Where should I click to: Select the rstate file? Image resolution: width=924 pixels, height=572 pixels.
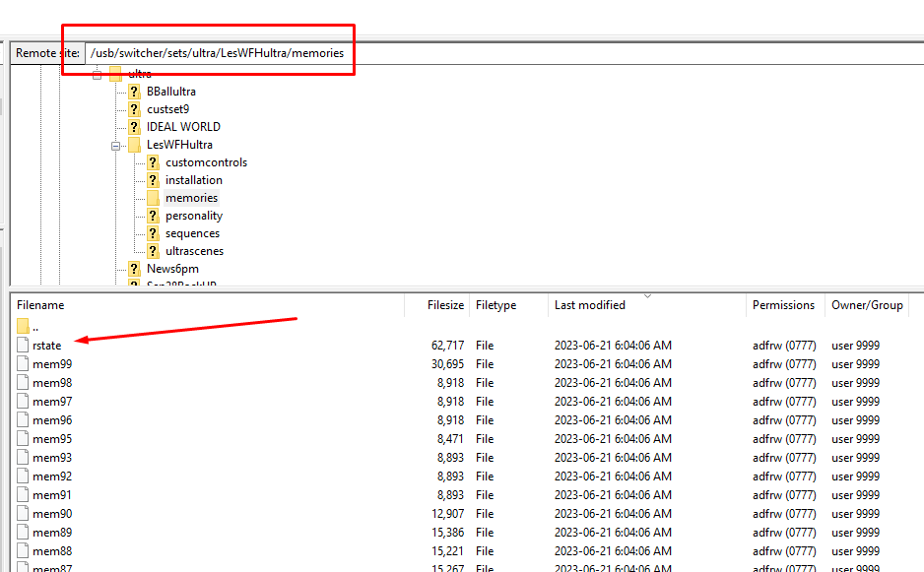(x=46, y=346)
